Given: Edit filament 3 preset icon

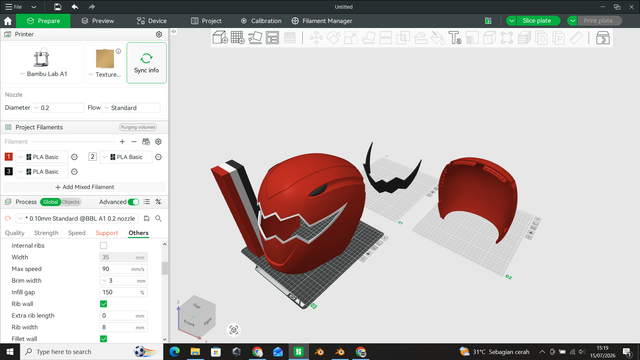Looking at the screenshot, I should click(74, 172).
